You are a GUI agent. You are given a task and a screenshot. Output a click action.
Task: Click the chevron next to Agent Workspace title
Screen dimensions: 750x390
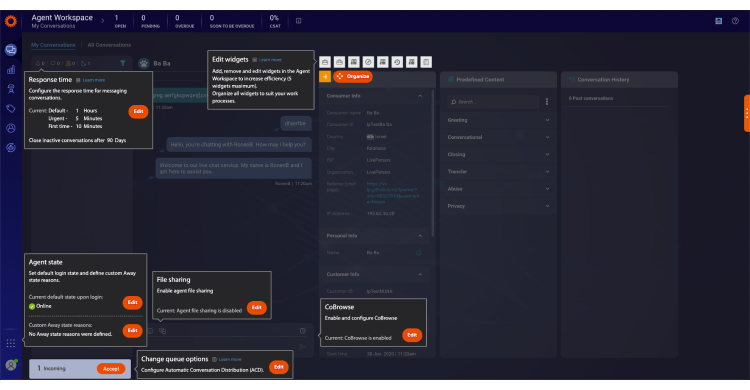coord(102,21)
